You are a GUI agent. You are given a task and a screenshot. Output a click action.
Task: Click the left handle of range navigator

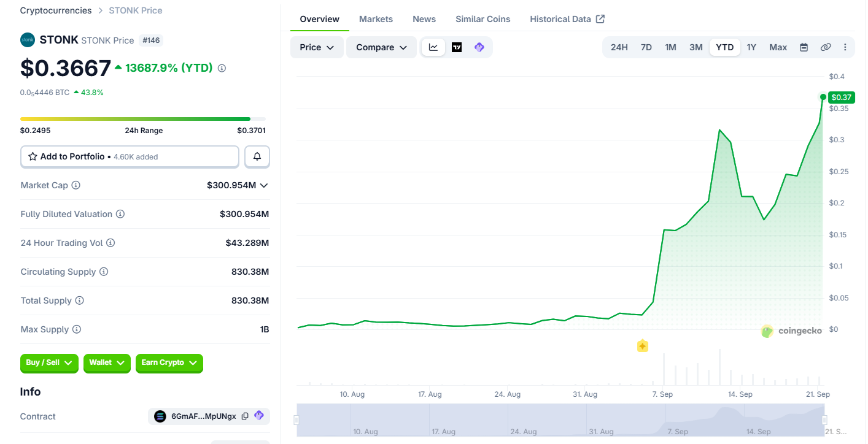296,420
